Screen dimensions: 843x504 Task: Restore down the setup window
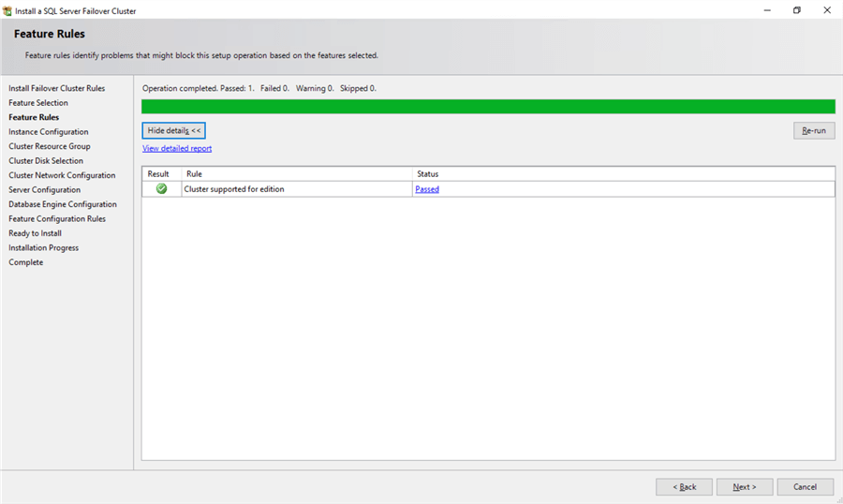click(x=797, y=10)
